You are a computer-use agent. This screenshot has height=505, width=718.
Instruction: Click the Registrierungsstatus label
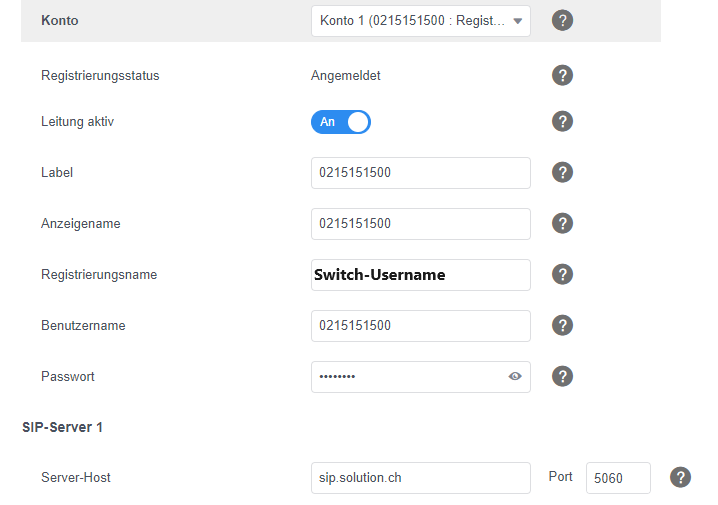click(x=100, y=76)
